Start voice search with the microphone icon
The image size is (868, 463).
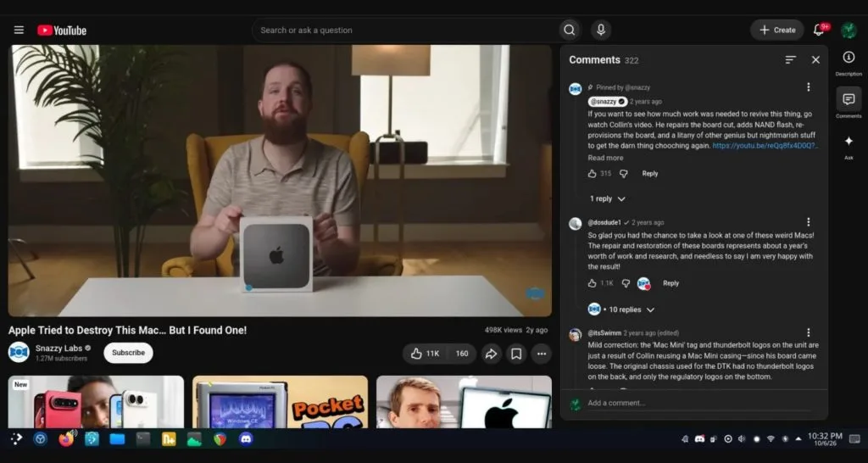click(x=601, y=30)
